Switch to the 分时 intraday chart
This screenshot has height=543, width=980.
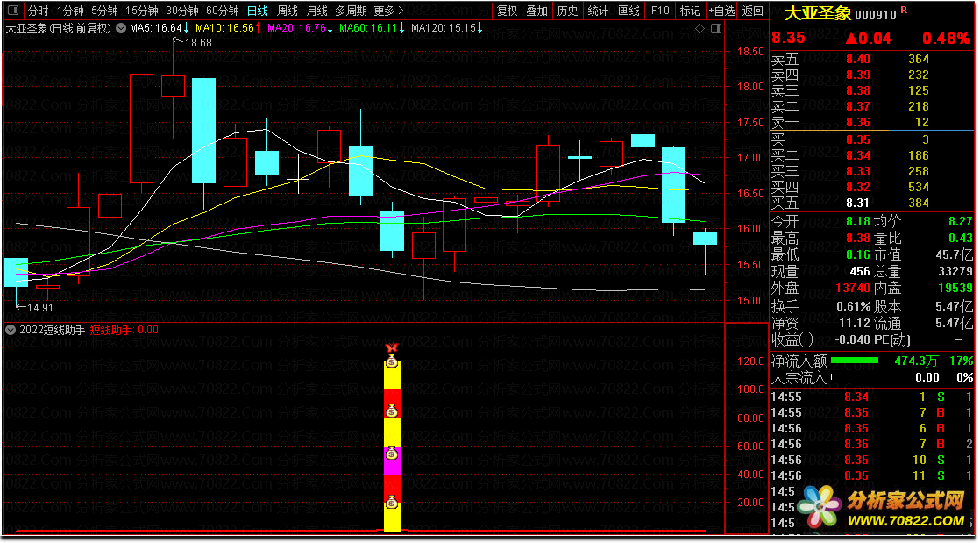38,11
